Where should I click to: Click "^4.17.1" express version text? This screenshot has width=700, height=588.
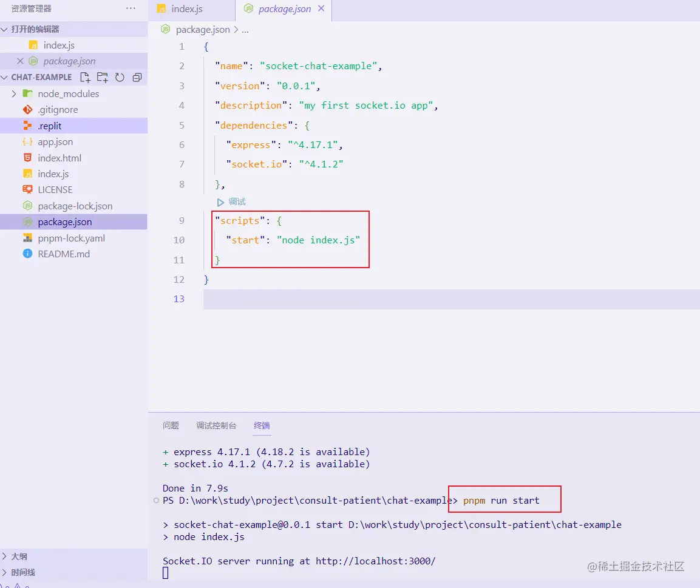(313, 145)
